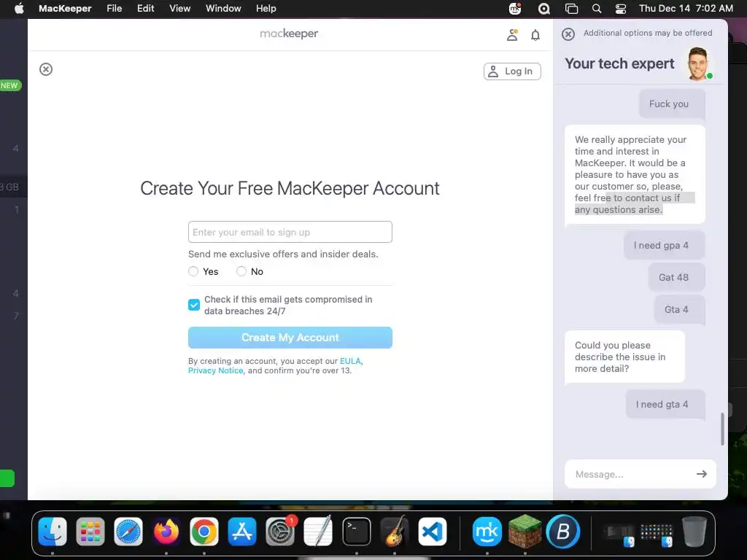The width and height of the screenshot is (747, 560).
Task: Click the green NEW badge in sidebar
Action: click(10, 86)
